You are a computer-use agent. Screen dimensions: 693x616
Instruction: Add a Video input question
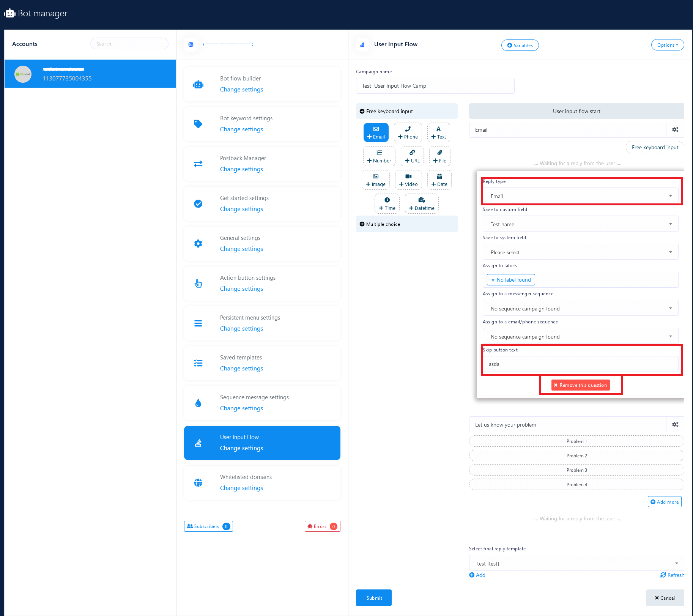click(x=408, y=180)
